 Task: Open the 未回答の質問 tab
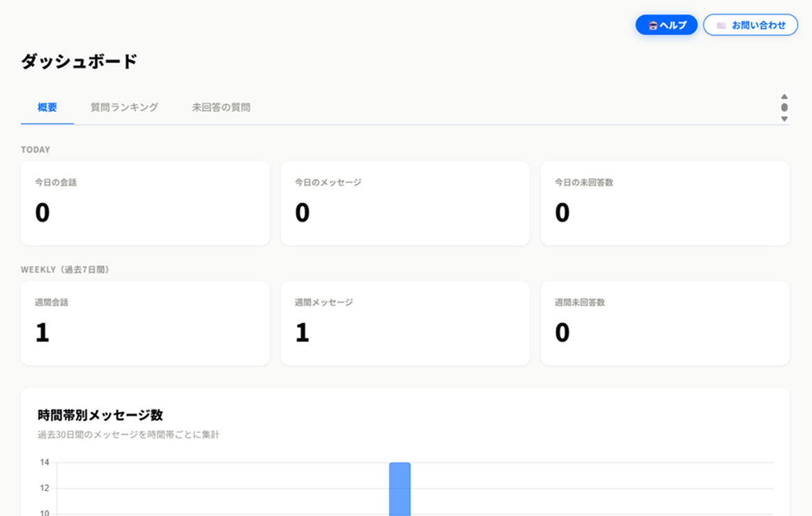tap(221, 107)
